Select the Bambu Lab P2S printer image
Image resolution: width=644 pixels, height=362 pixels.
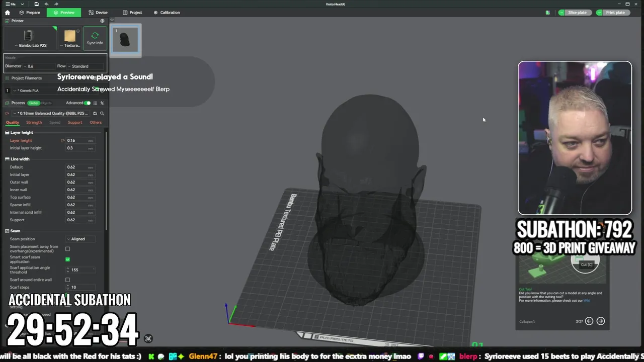point(28,35)
